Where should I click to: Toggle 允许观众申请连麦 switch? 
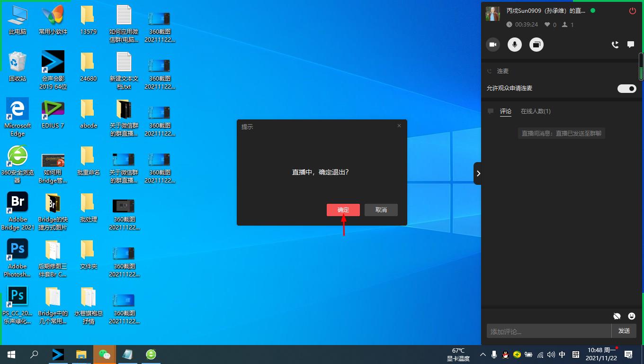click(x=626, y=89)
